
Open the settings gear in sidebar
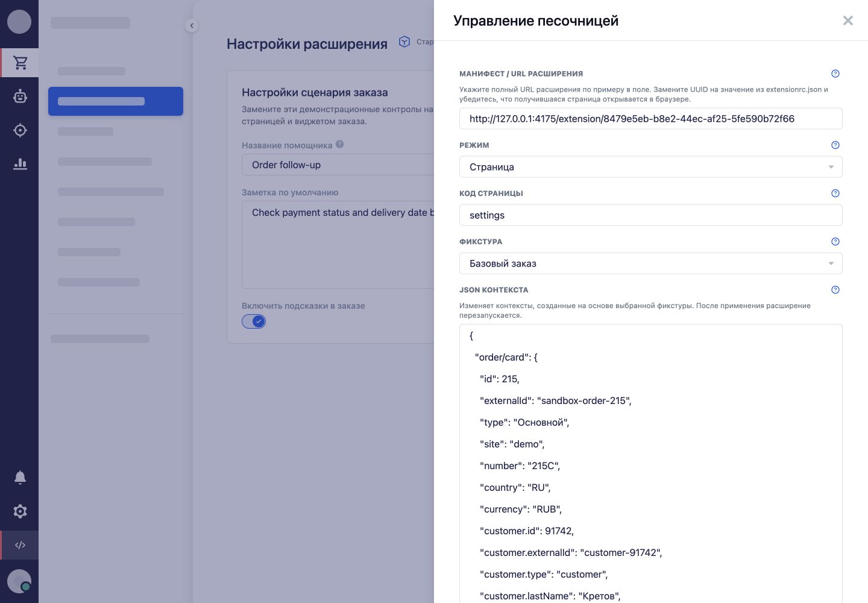pyautogui.click(x=20, y=511)
